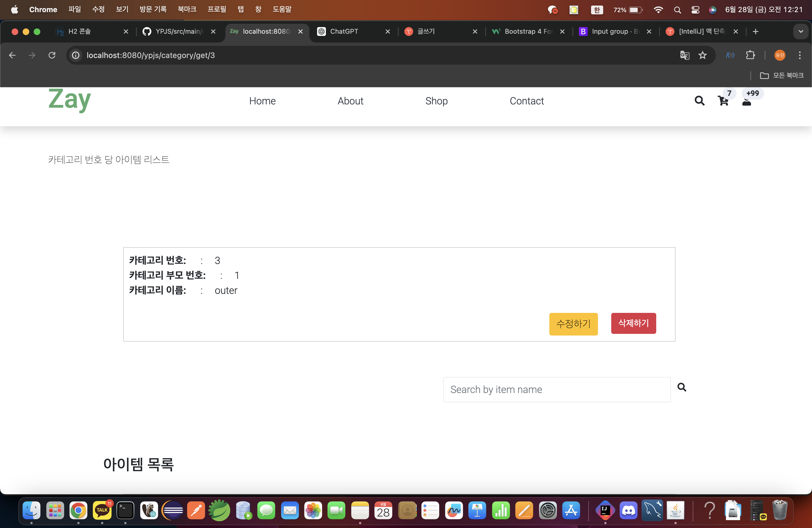812x528 pixels.
Task: Click the header search magnifier icon
Action: click(699, 101)
